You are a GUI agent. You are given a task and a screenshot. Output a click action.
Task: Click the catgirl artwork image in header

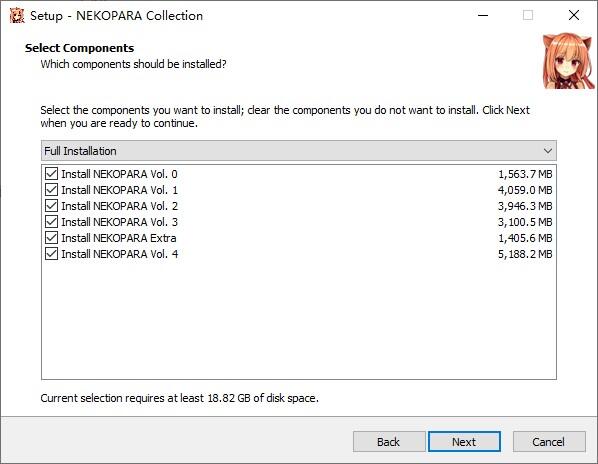(x=568, y=61)
